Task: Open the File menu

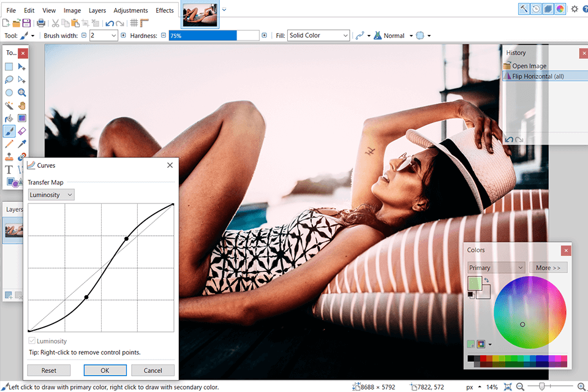Action: click(11, 10)
